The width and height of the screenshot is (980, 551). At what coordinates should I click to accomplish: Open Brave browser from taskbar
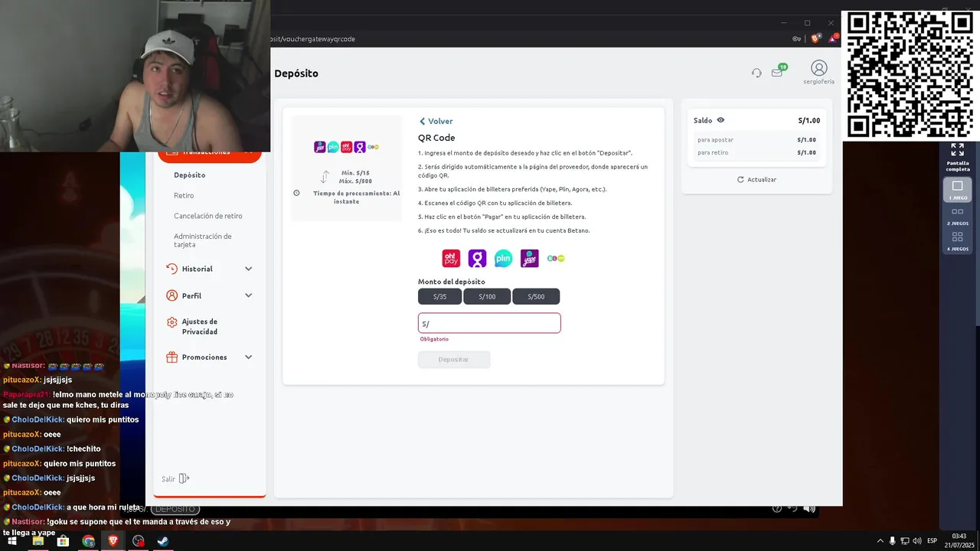pyautogui.click(x=113, y=541)
